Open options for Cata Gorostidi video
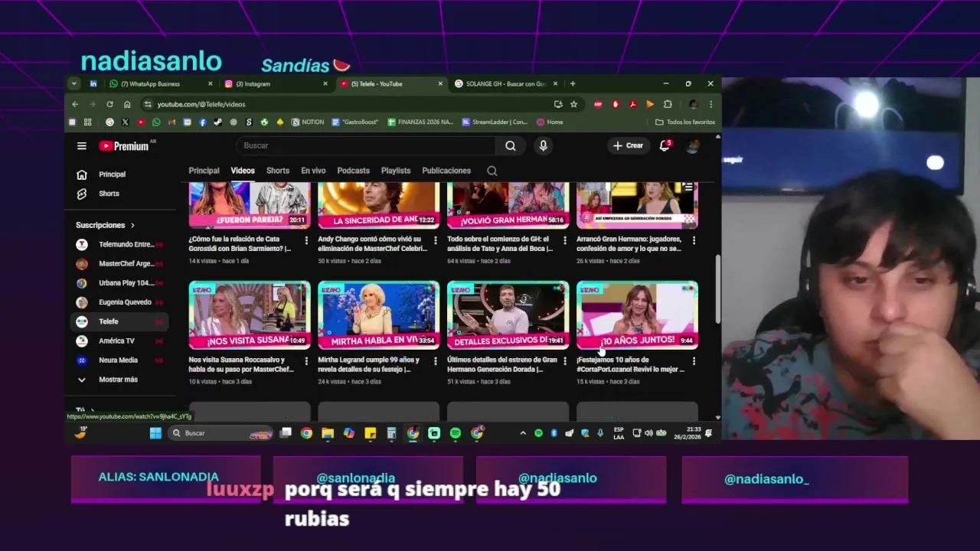 point(306,240)
